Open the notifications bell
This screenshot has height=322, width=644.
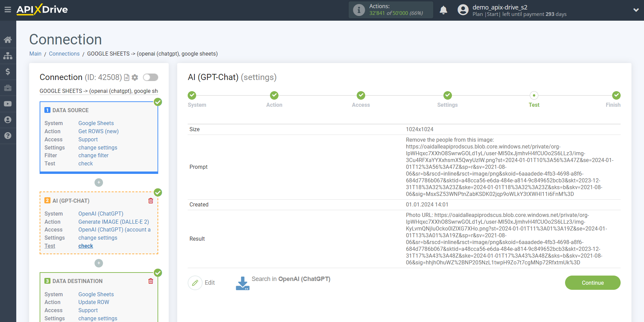click(443, 10)
